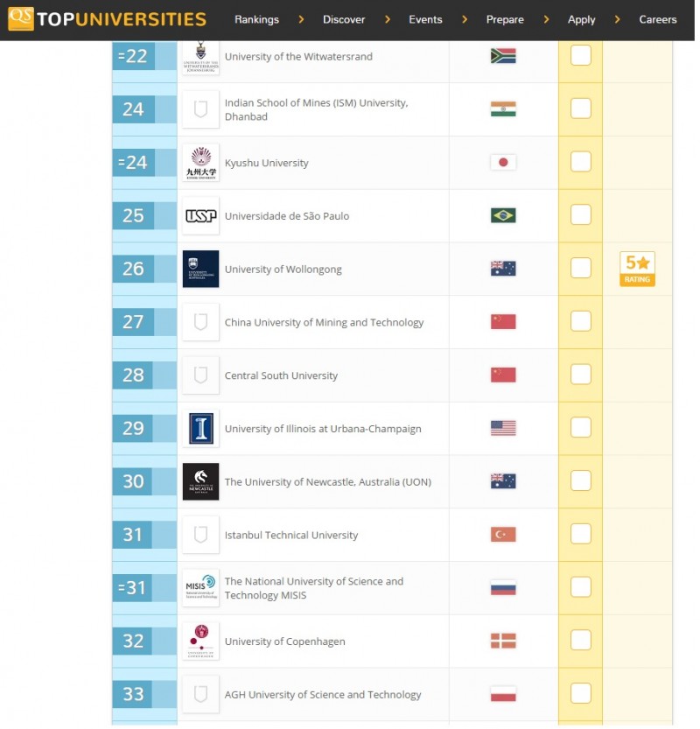Click the India flag in Indian School of Mines row
The image size is (700, 729).
[503, 109]
